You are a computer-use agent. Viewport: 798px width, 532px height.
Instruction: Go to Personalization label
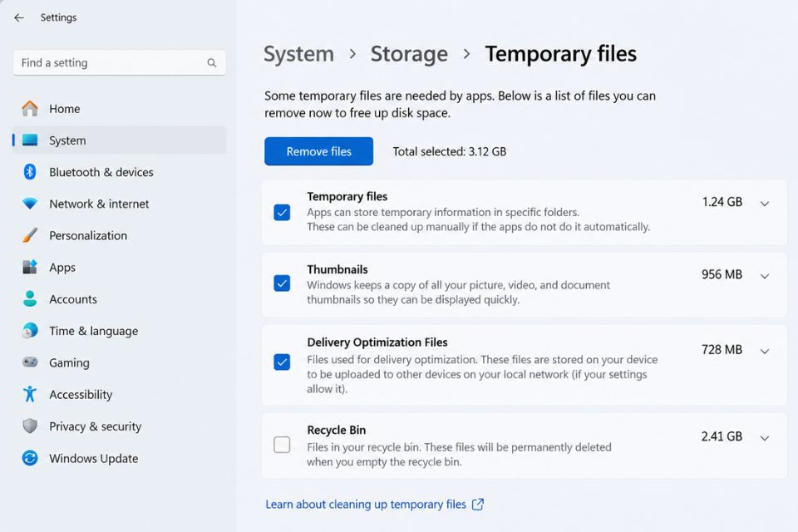coord(88,236)
